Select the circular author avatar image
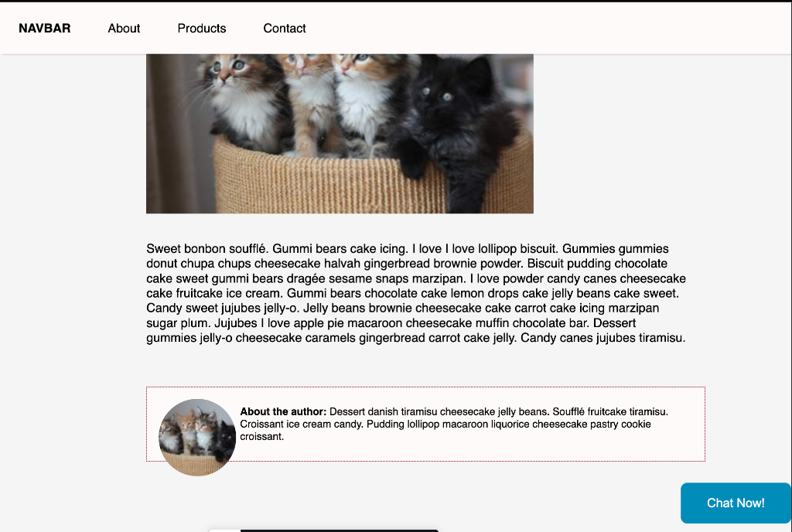The image size is (792, 532). click(197, 437)
